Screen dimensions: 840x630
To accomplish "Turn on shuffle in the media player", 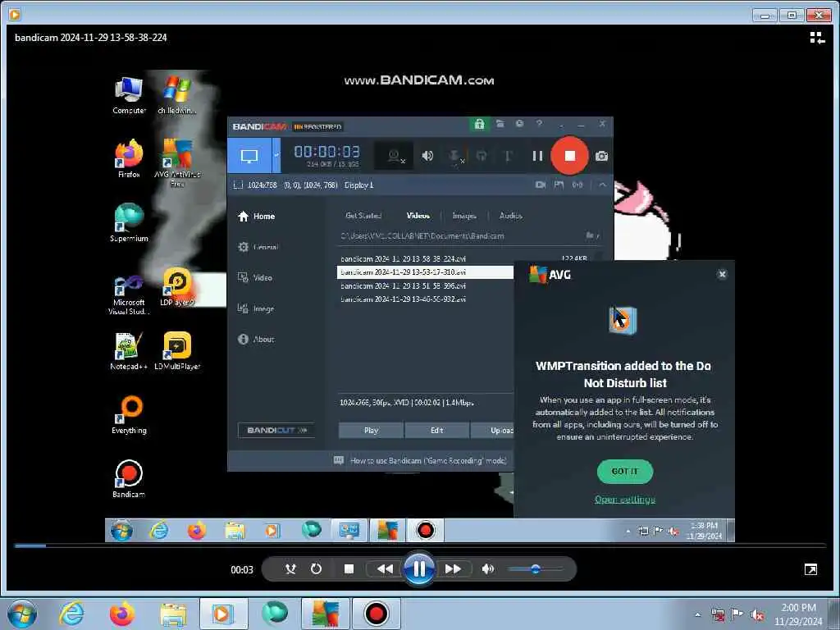I will (290, 569).
